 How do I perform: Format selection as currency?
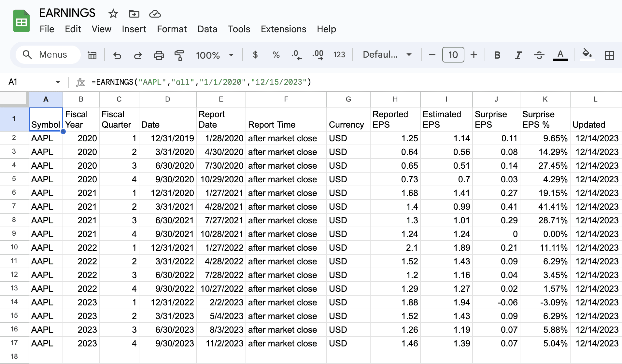click(256, 55)
